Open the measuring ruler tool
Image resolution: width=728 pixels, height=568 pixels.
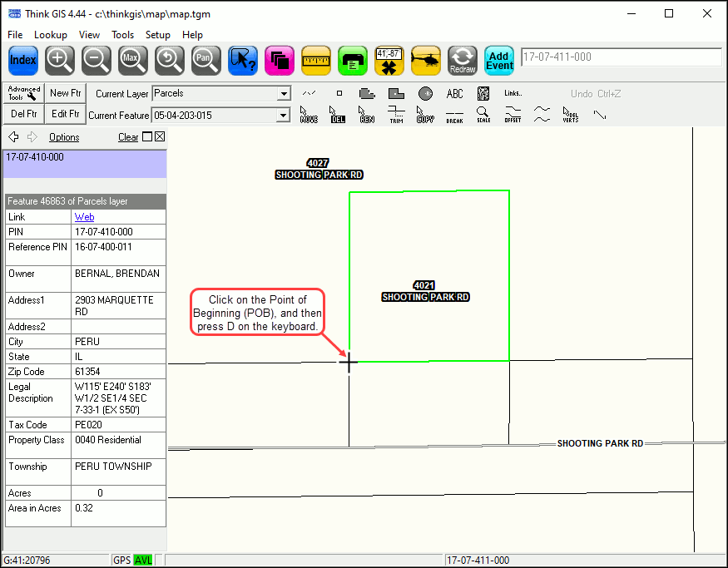click(x=316, y=60)
